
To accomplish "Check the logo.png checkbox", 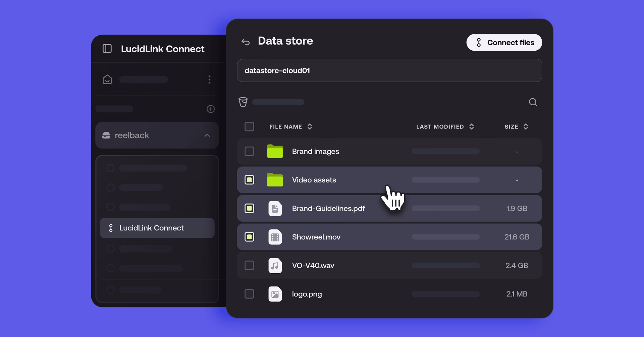I will [249, 294].
